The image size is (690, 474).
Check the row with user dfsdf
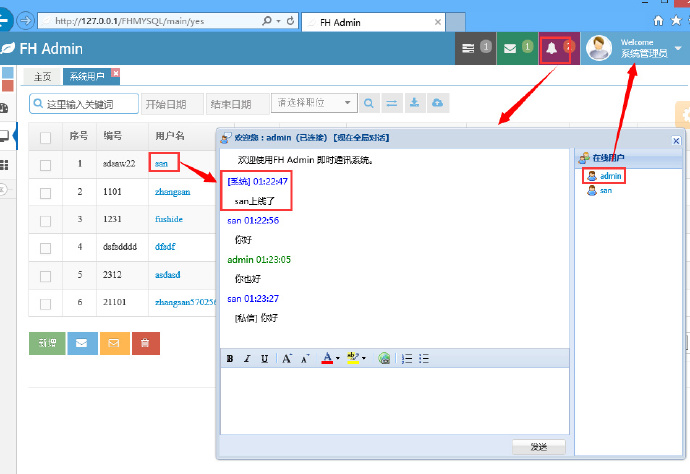tap(45, 249)
